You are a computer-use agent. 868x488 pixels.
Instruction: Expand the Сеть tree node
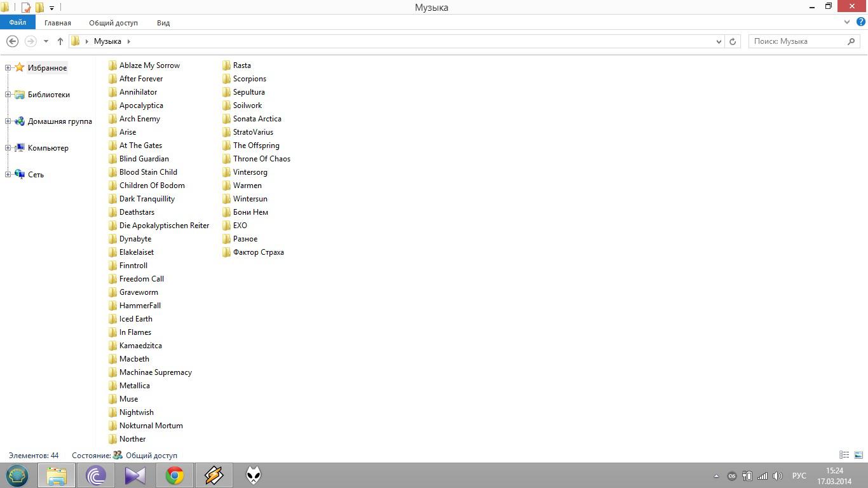(x=8, y=175)
